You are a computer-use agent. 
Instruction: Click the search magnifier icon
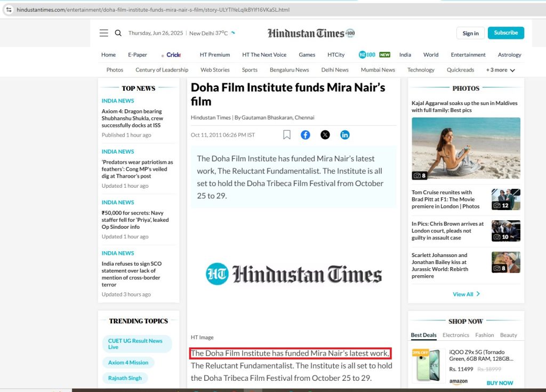coord(118,33)
